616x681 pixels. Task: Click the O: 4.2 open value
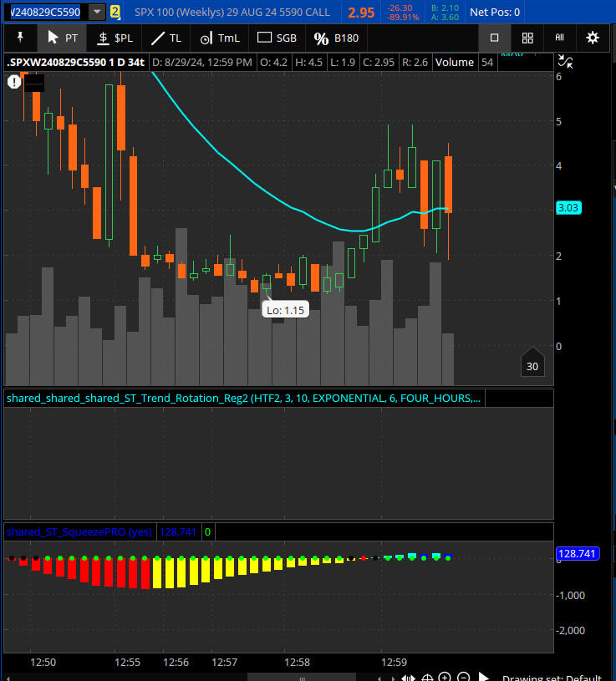[x=273, y=62]
